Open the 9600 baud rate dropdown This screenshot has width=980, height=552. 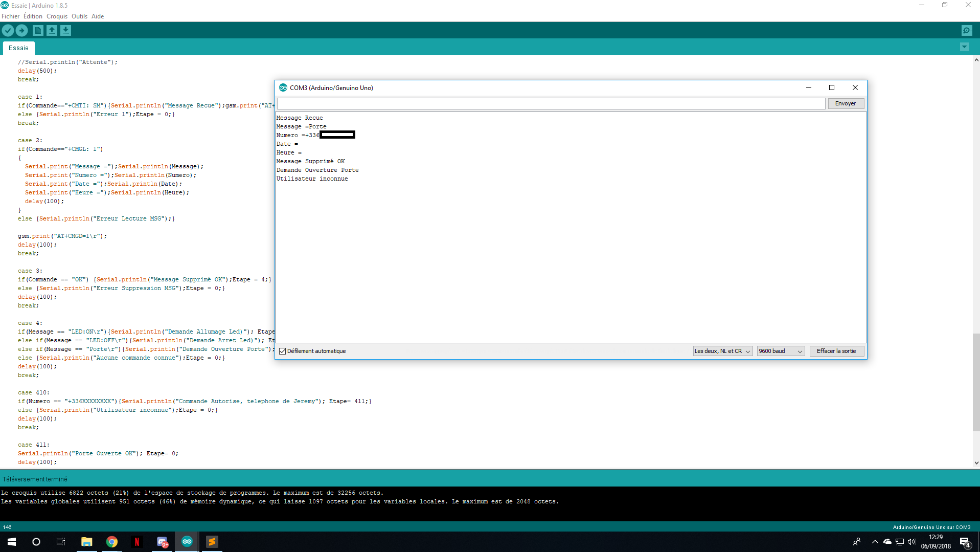point(781,351)
